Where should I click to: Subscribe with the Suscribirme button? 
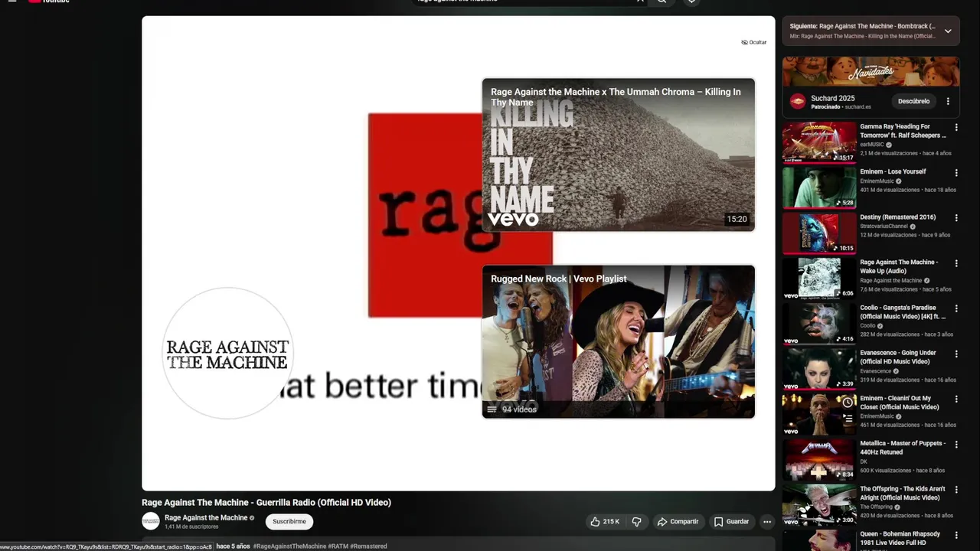point(289,522)
